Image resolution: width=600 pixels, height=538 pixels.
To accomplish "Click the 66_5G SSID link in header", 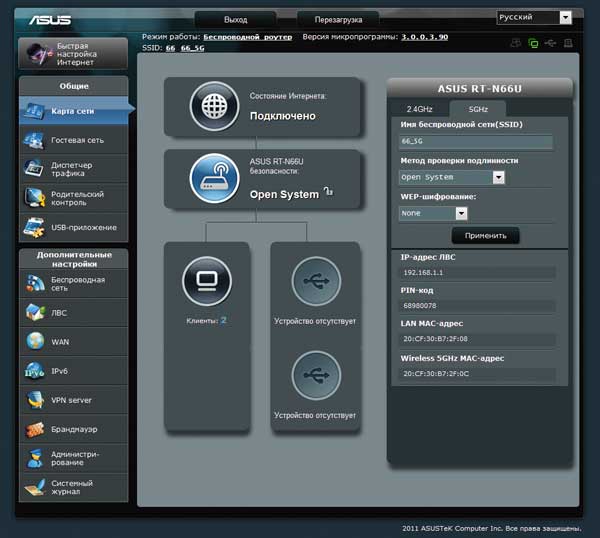I will [x=192, y=48].
